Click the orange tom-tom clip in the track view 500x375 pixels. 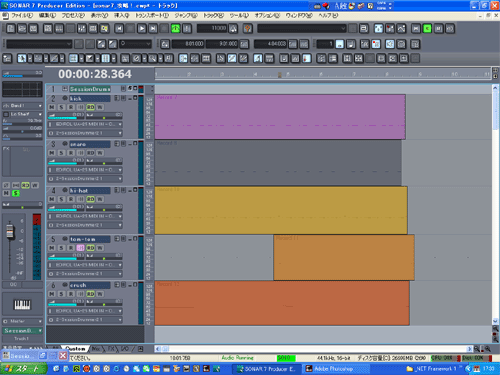click(x=344, y=257)
